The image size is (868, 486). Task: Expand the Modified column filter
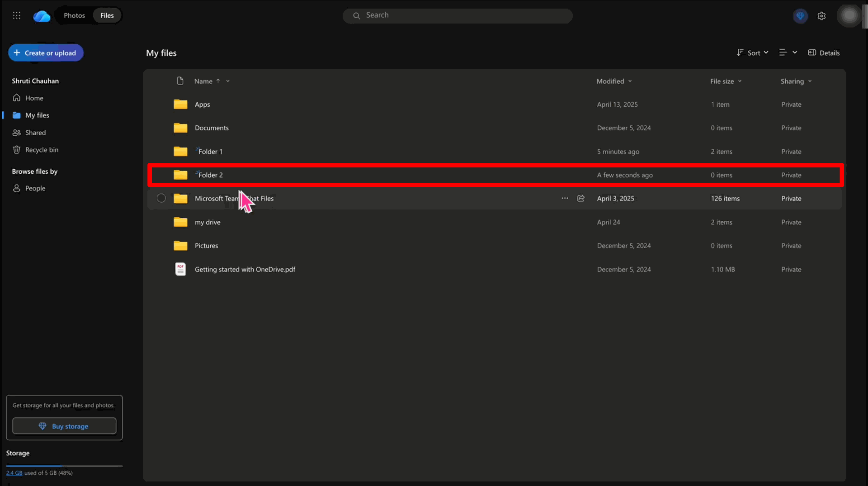(x=614, y=81)
